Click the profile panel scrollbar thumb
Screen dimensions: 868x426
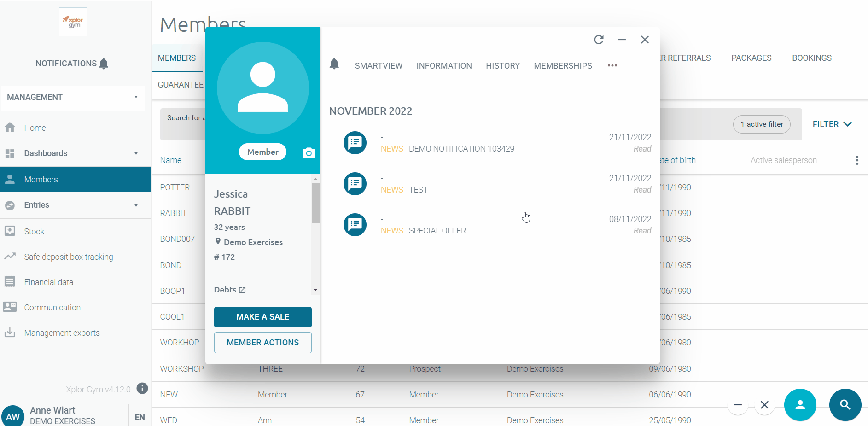click(315, 203)
